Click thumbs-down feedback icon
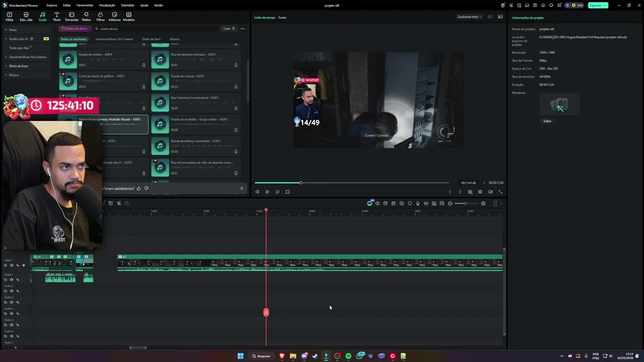 pos(146,189)
